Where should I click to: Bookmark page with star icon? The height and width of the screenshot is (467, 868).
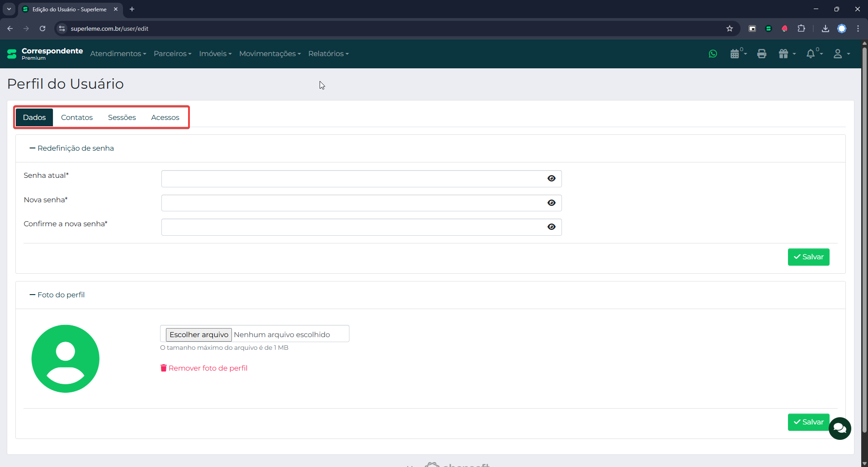tap(729, 29)
